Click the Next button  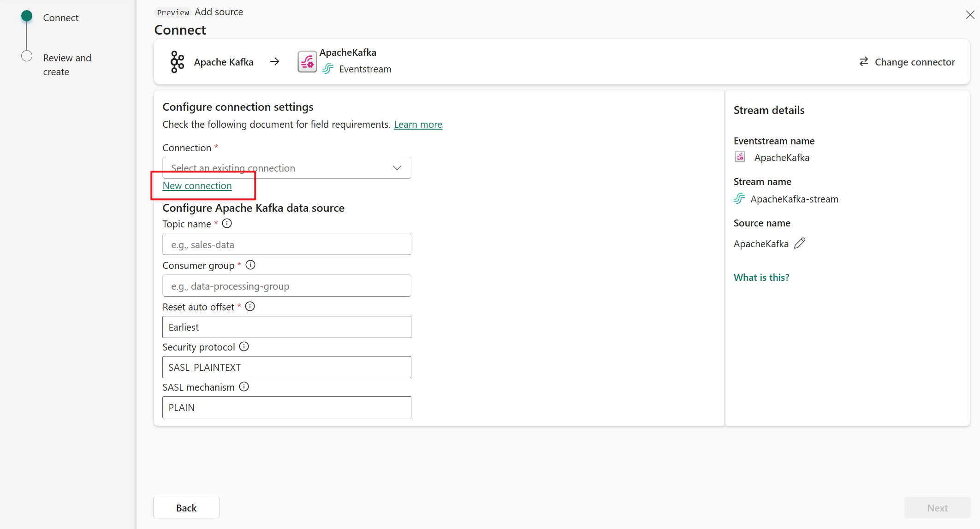point(938,507)
